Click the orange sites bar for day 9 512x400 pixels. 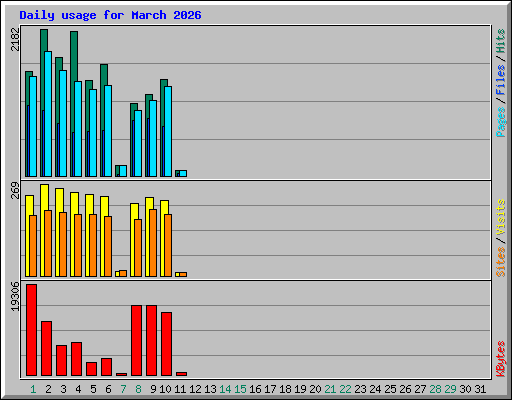point(153,243)
